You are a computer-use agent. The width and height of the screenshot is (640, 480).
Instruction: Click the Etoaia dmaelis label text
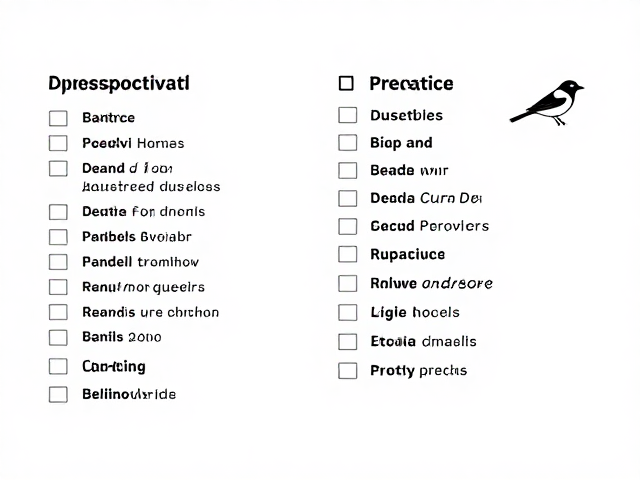(x=423, y=341)
